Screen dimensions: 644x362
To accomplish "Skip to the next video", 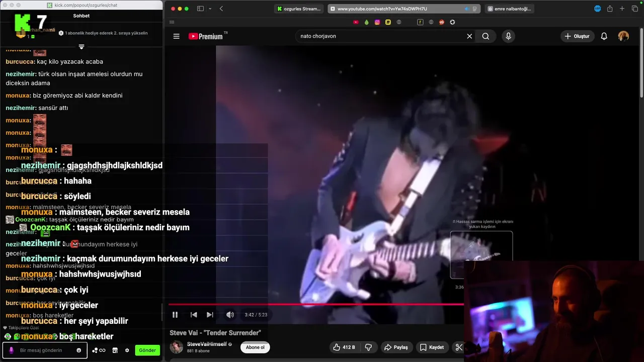I will 210,315.
